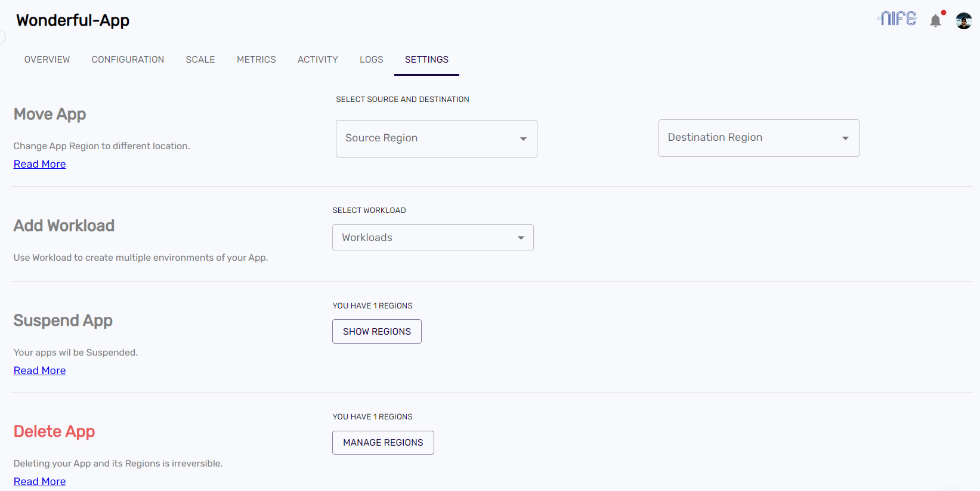Open Read More under Move App
The width and height of the screenshot is (980, 491).
(40, 164)
